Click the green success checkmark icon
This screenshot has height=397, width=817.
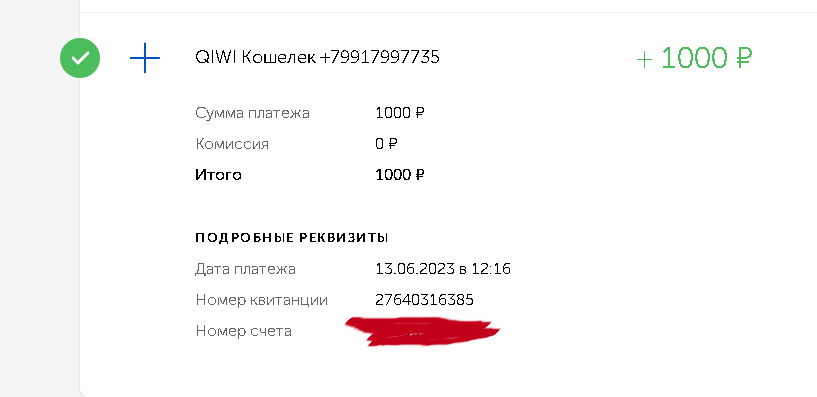80,58
